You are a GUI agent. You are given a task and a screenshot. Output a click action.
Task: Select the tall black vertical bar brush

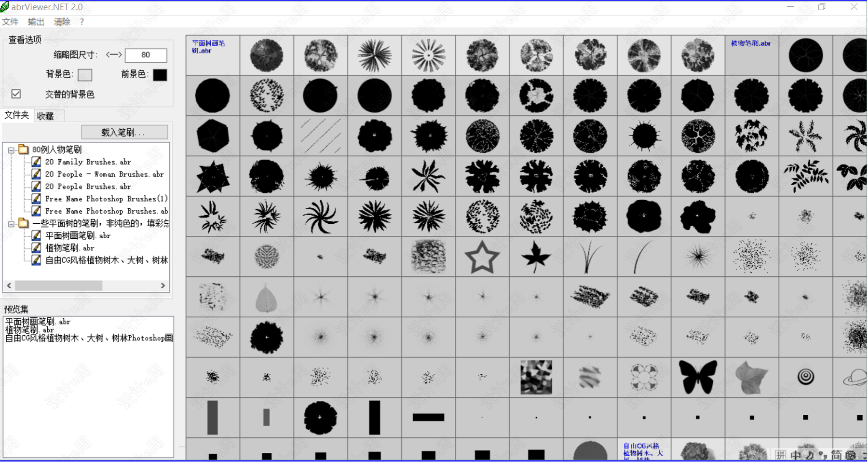[x=374, y=417]
